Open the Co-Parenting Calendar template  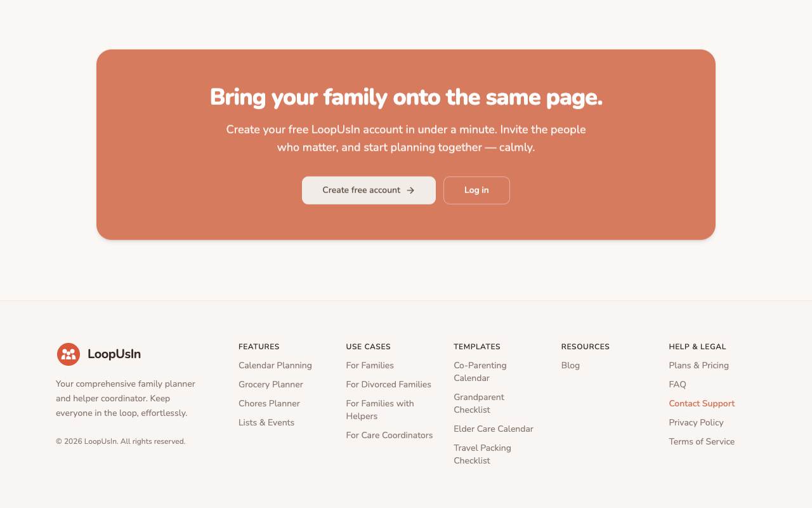[x=480, y=371]
